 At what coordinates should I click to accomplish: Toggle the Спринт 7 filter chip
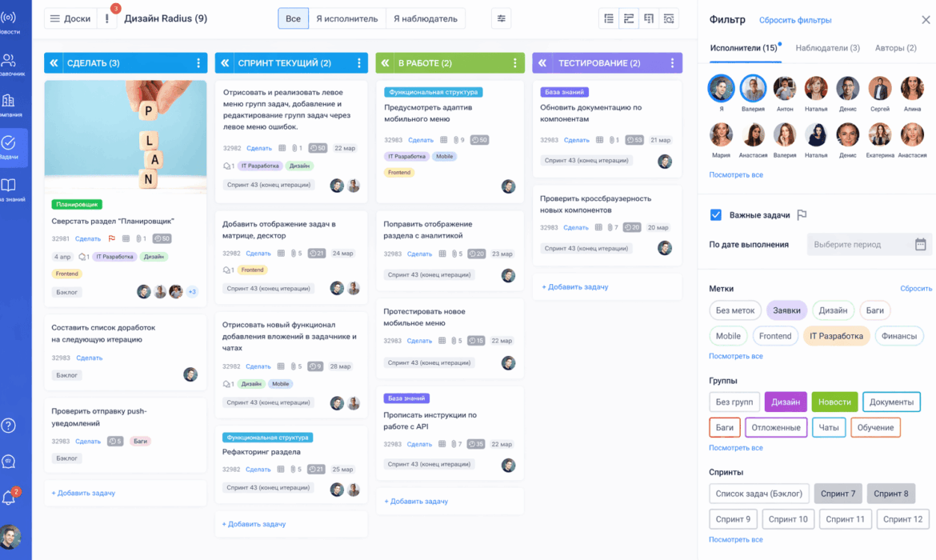[838, 494]
